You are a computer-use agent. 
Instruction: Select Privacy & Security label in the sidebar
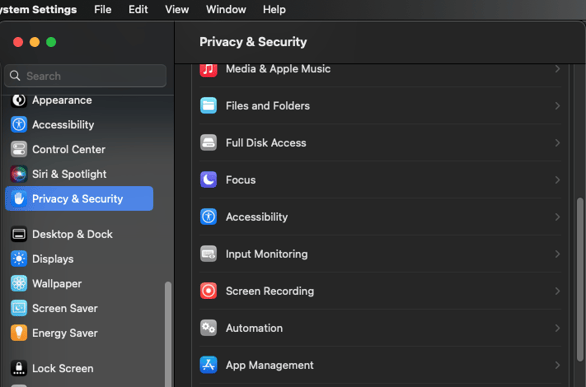click(x=77, y=199)
